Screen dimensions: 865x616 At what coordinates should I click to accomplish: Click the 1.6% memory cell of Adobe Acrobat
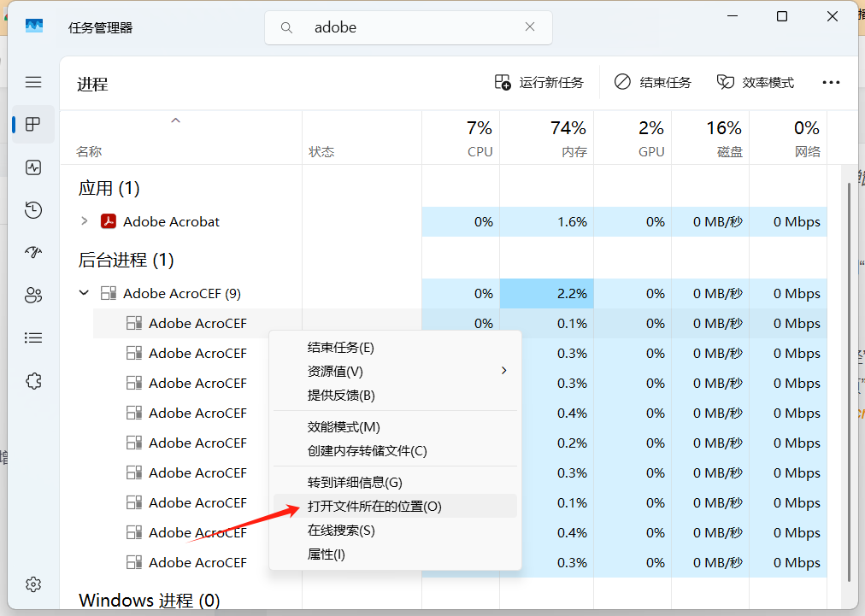coord(547,221)
